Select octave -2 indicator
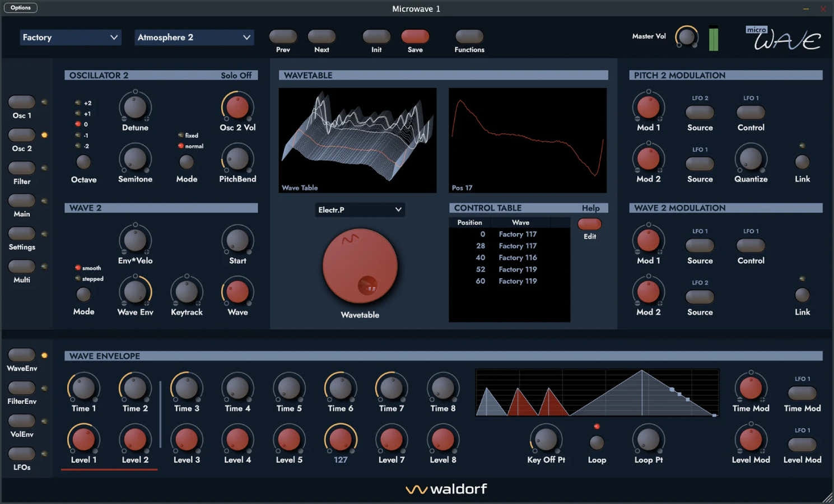This screenshot has width=834, height=504. tap(78, 146)
